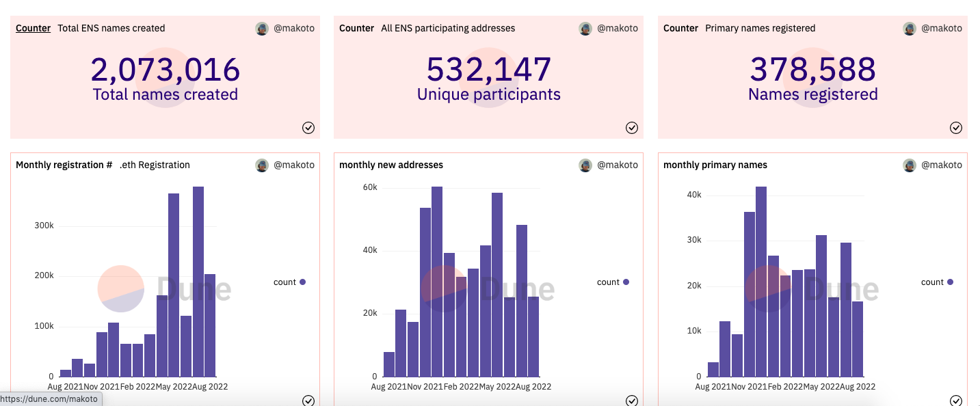Click makoto avatar on Total ENS names card
The height and width of the screenshot is (406, 980).
coord(262,29)
